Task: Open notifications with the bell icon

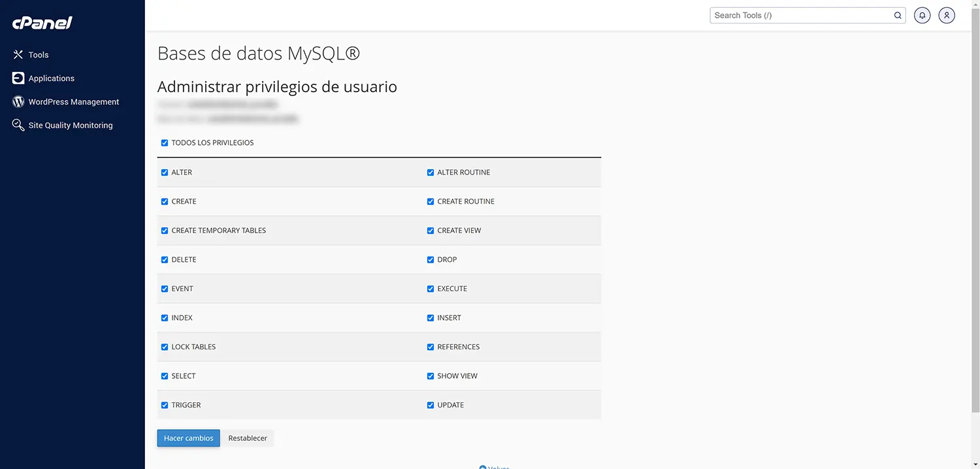Action: (922, 15)
